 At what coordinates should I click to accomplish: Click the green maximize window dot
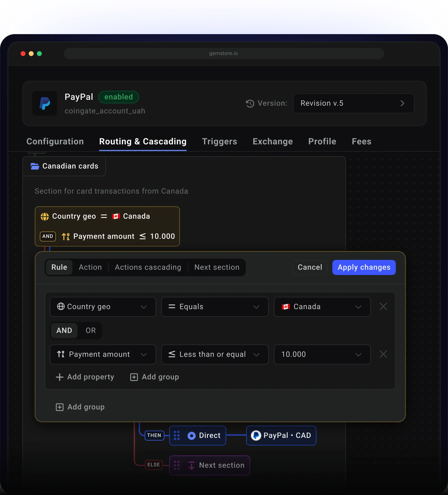point(39,53)
